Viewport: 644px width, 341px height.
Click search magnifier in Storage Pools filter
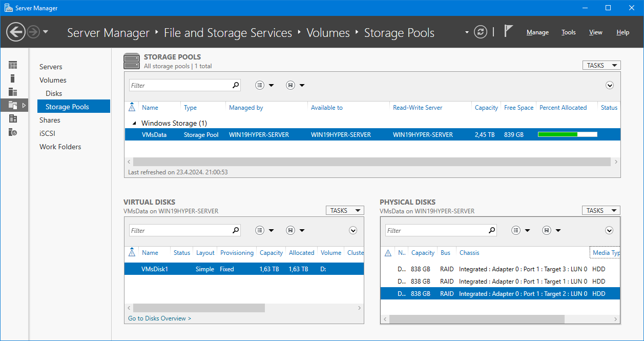pos(236,85)
